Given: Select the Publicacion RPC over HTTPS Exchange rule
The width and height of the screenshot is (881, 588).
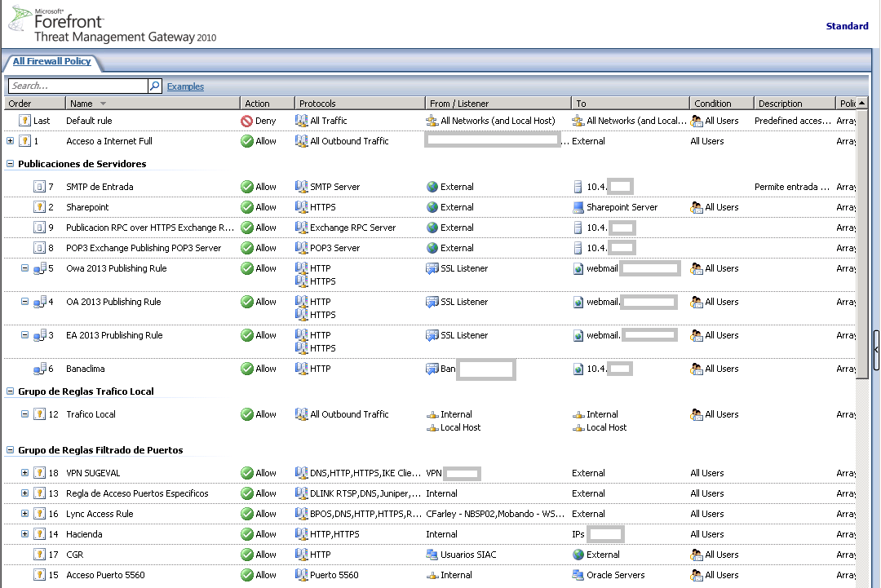Looking at the screenshot, I should [x=150, y=228].
